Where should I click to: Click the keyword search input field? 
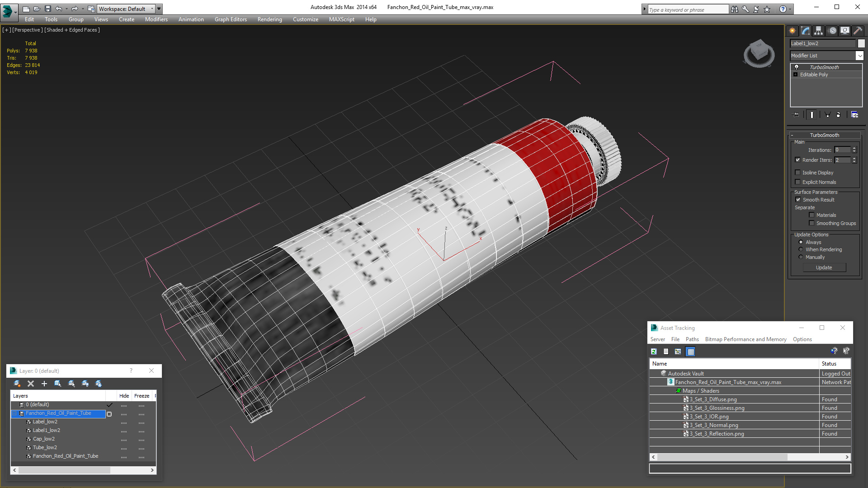(688, 9)
